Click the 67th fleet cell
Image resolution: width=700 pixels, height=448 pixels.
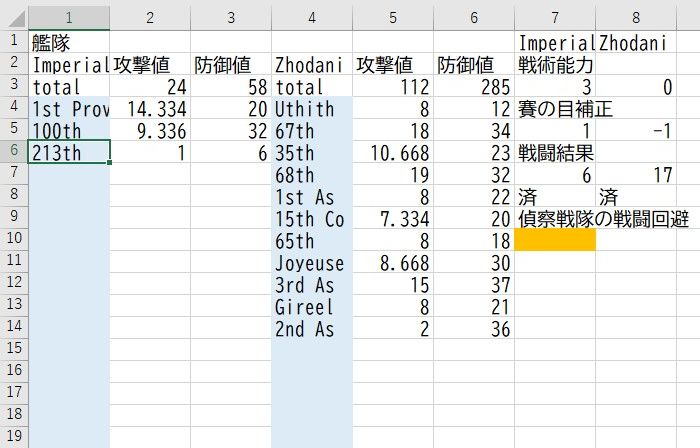pos(312,130)
